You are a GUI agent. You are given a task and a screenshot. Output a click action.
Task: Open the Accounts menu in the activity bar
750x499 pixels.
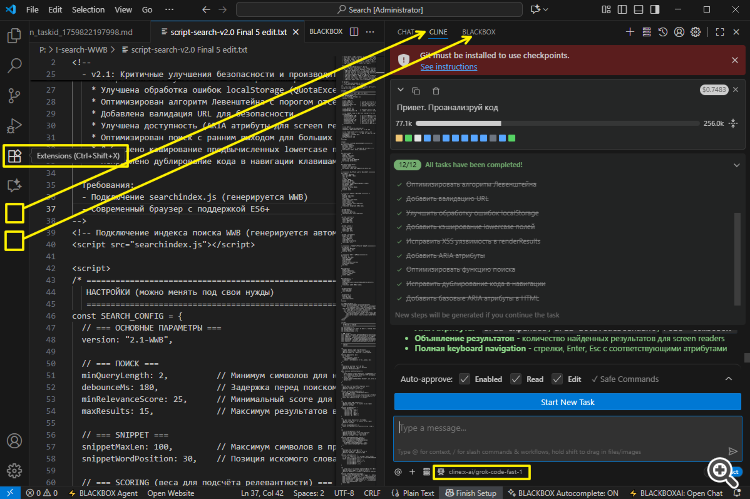[x=14, y=441]
